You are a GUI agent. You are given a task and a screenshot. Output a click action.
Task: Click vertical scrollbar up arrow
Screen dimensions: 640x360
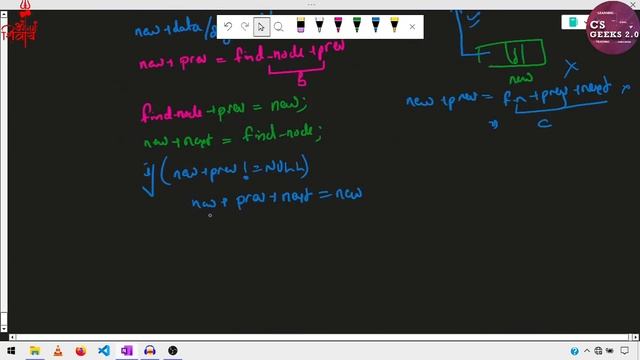click(4, 14)
